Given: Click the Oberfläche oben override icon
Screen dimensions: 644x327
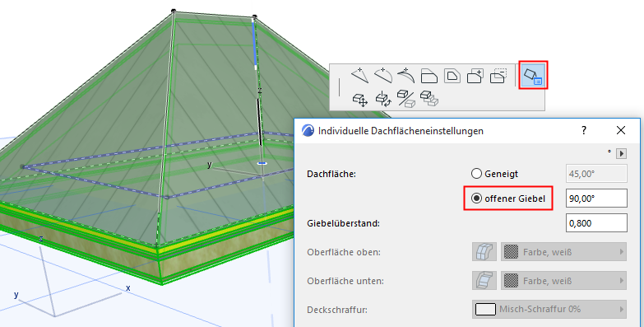Looking at the screenshot, I should (x=484, y=252).
